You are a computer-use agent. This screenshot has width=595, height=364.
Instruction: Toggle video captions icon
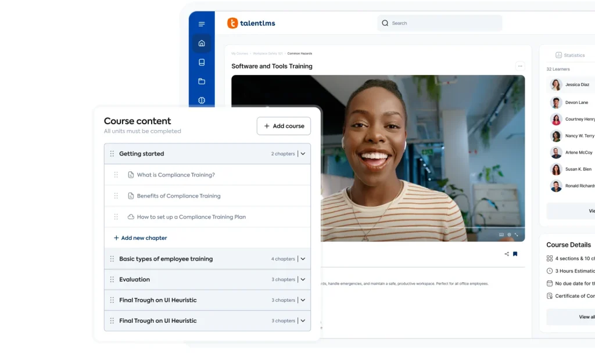click(501, 235)
